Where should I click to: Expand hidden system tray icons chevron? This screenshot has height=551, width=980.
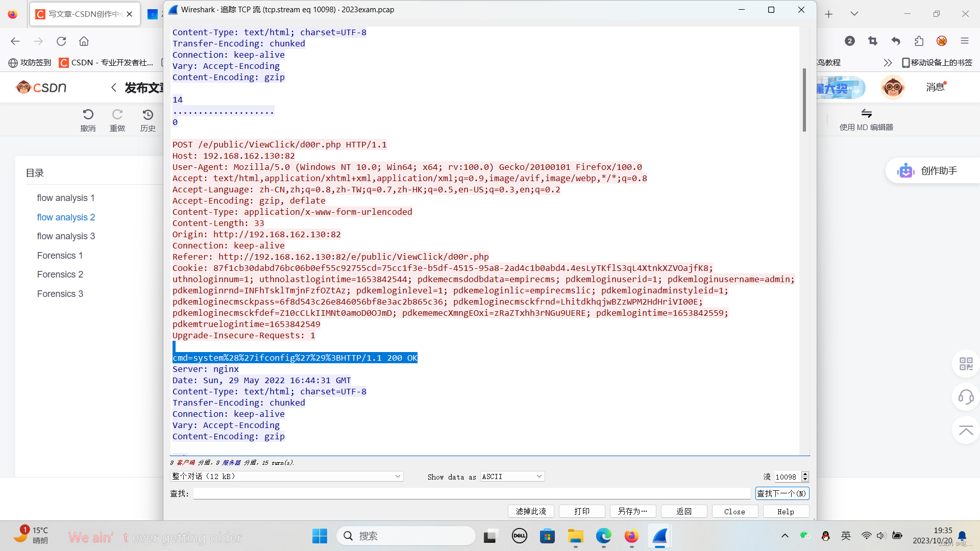785,536
